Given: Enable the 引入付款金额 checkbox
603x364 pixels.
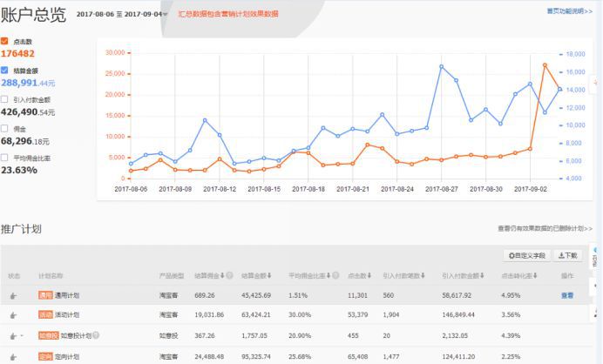Looking at the screenshot, I should click(5, 99).
